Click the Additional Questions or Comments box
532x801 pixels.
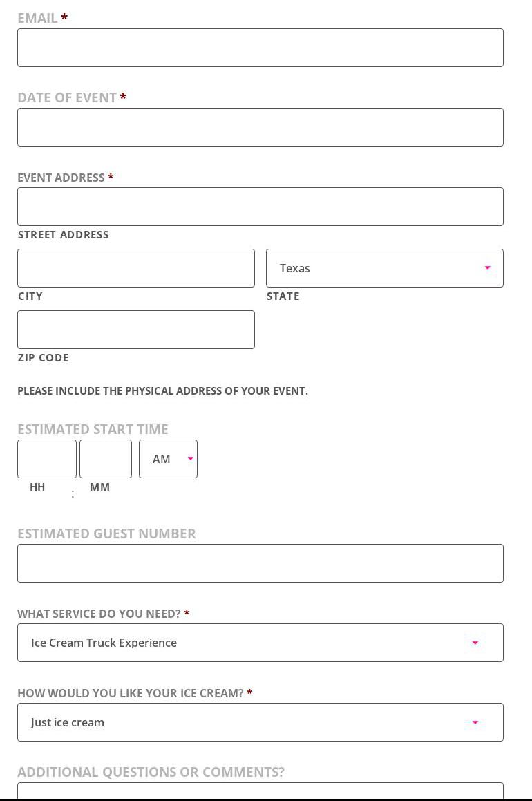260,791
